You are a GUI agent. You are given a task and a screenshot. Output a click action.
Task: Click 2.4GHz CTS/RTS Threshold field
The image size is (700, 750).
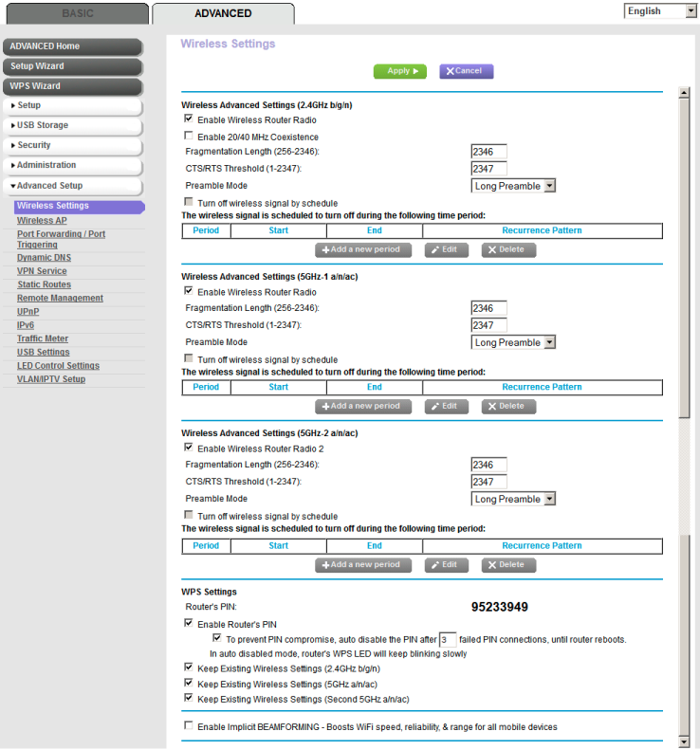pyautogui.click(x=488, y=169)
